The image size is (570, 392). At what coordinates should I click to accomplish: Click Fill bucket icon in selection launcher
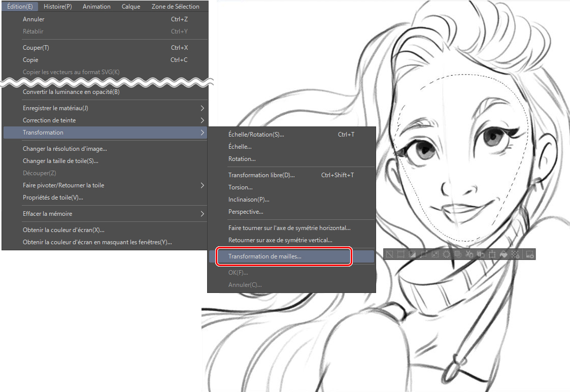[x=504, y=254]
